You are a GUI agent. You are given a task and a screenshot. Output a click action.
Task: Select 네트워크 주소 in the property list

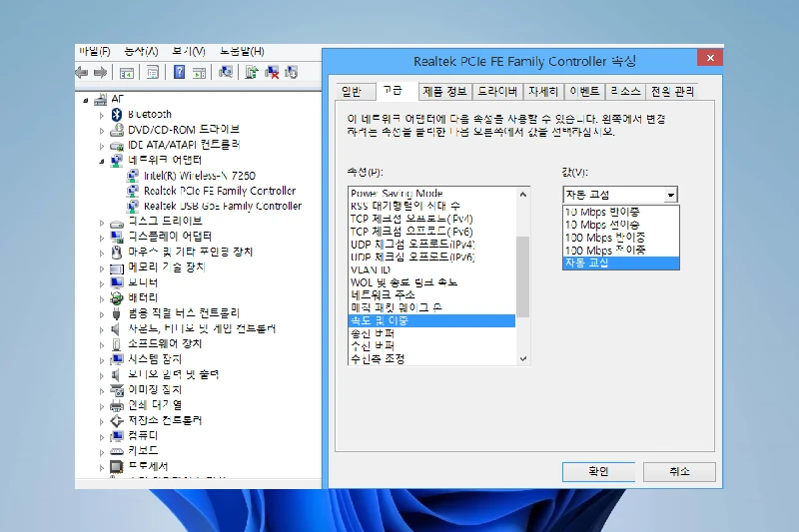432,295
